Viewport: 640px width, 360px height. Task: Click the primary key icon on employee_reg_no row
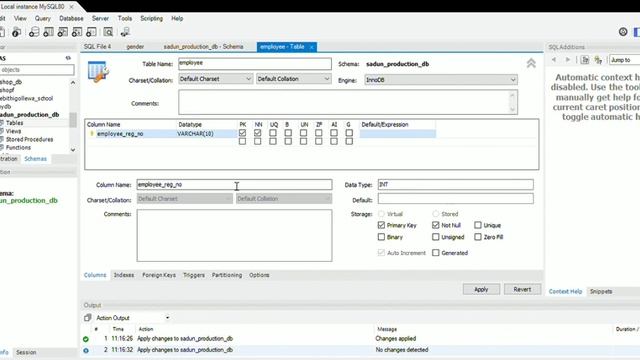tap(92, 133)
